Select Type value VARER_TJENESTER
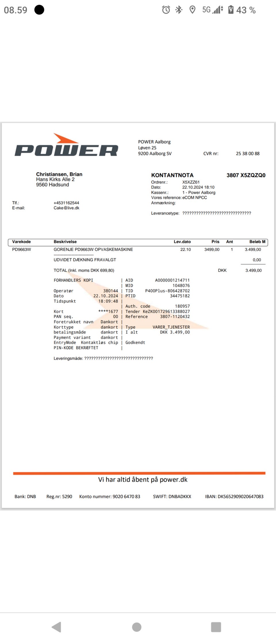Image resolution: width=276 pixels, height=644 pixels. tap(171, 327)
